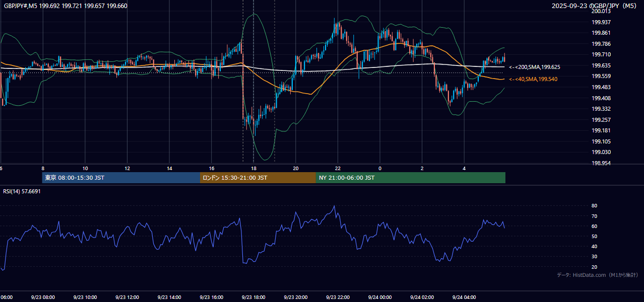Click RSI scale value 80
The image size is (644, 302).
594,206
